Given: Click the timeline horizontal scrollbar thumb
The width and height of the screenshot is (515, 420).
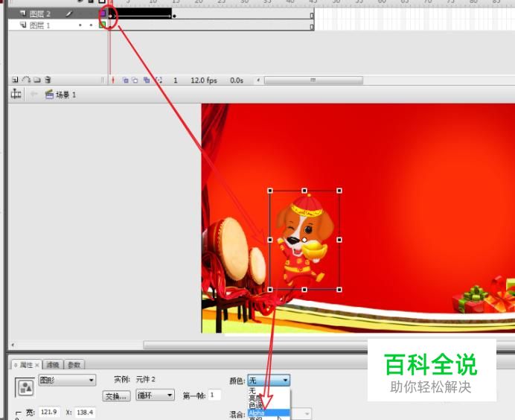Looking at the screenshot, I should [x=313, y=80].
